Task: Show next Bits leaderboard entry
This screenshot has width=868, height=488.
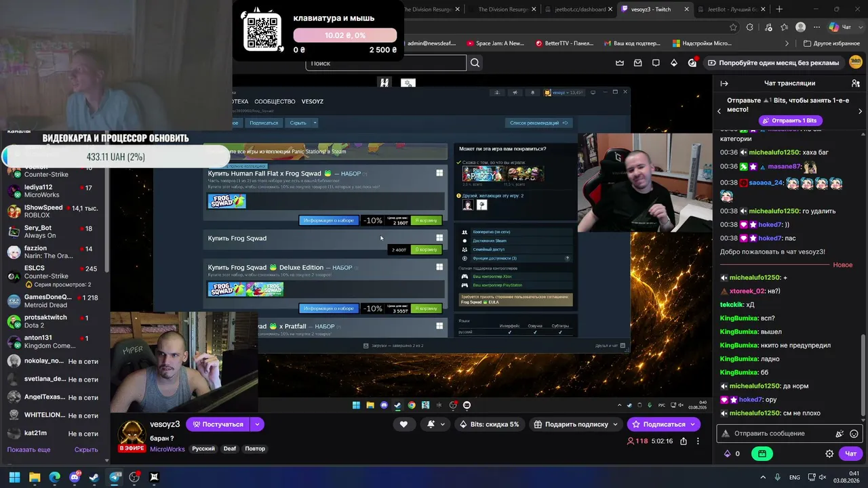Action: click(x=861, y=111)
